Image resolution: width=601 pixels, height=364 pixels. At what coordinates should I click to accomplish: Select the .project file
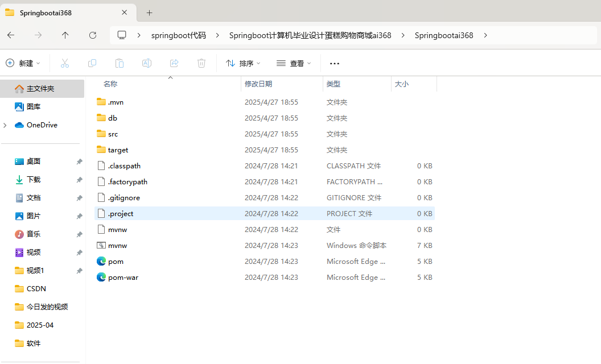click(x=265, y=213)
